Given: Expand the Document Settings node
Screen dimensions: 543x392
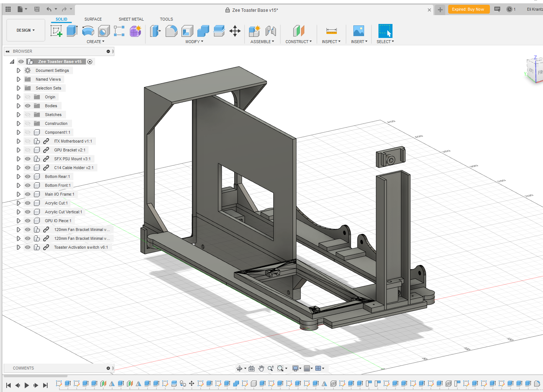Looking at the screenshot, I should pos(18,70).
